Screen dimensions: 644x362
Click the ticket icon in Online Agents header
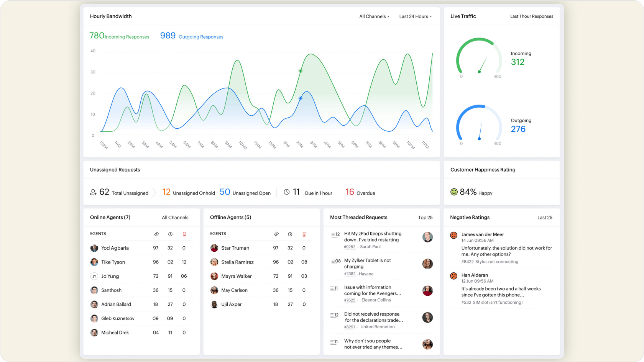[x=156, y=234]
